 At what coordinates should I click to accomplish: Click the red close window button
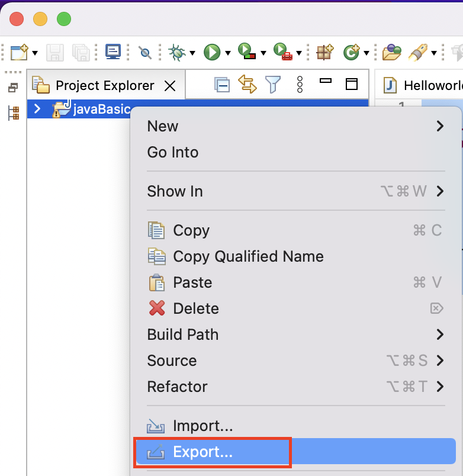coord(17,19)
